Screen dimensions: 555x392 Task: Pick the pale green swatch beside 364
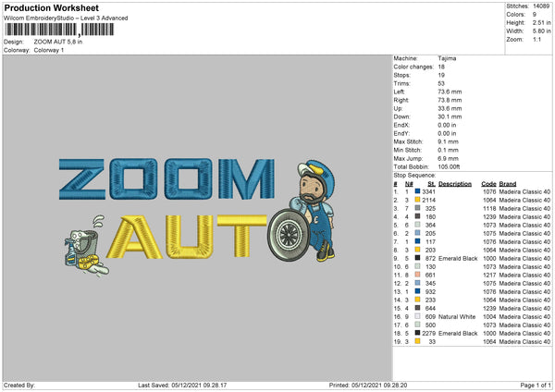pos(418,225)
